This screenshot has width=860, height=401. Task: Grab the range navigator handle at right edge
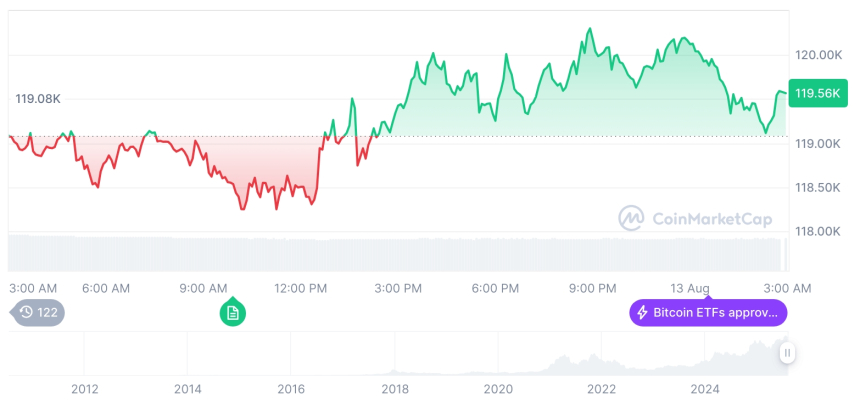(788, 353)
